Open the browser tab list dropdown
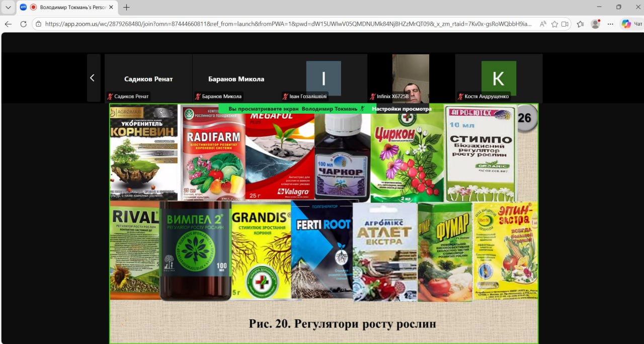This screenshot has width=644, height=344. point(8,7)
